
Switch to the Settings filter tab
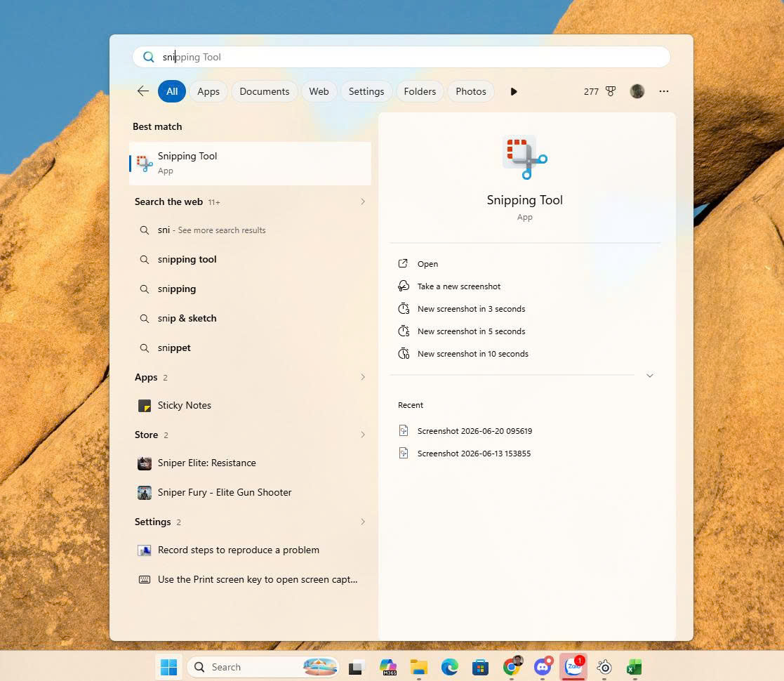[366, 91]
